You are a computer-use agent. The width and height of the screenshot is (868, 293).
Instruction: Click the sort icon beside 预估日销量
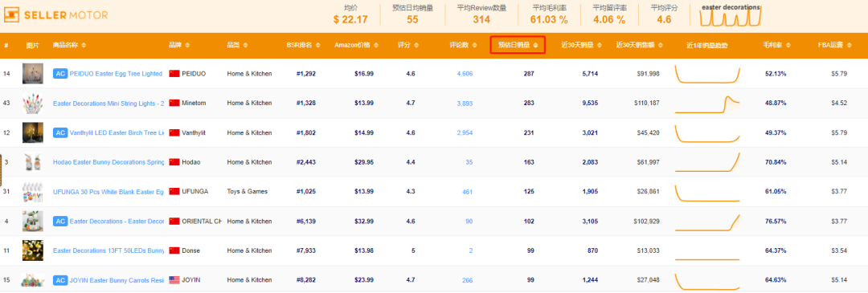[x=535, y=45]
